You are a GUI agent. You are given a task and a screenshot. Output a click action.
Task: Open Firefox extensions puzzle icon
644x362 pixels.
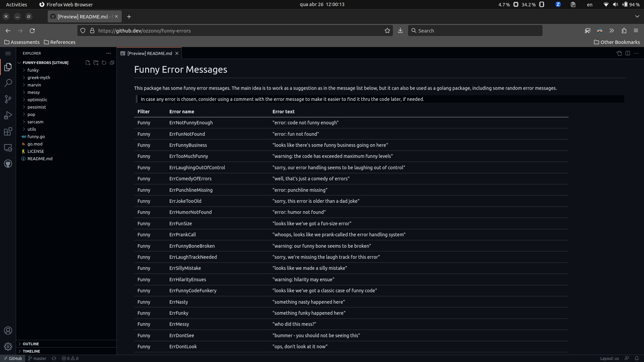[x=624, y=31]
